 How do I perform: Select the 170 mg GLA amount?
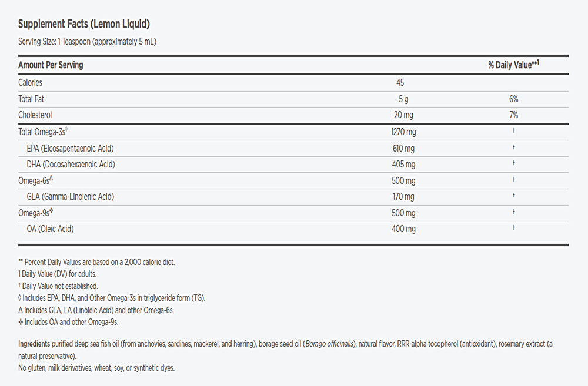(403, 197)
